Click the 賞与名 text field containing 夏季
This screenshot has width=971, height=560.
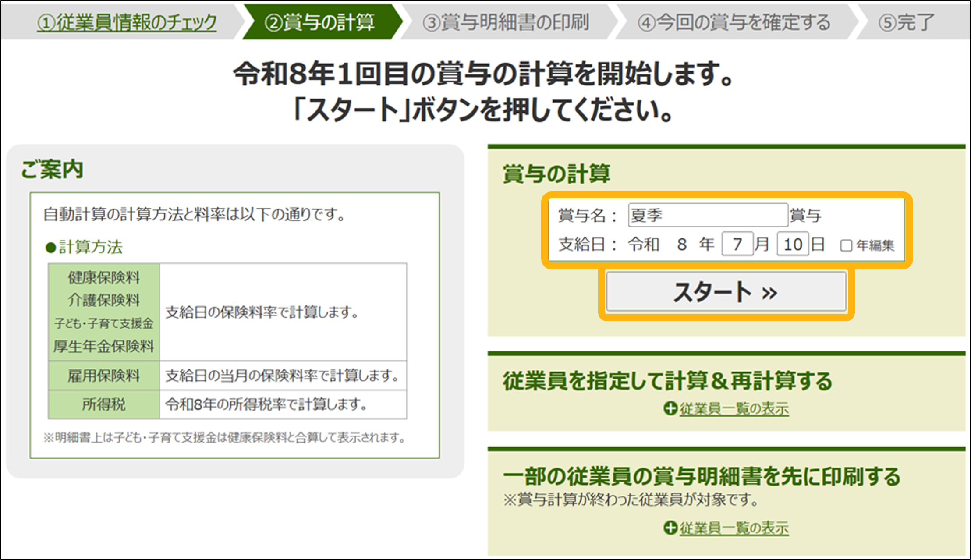[708, 215]
